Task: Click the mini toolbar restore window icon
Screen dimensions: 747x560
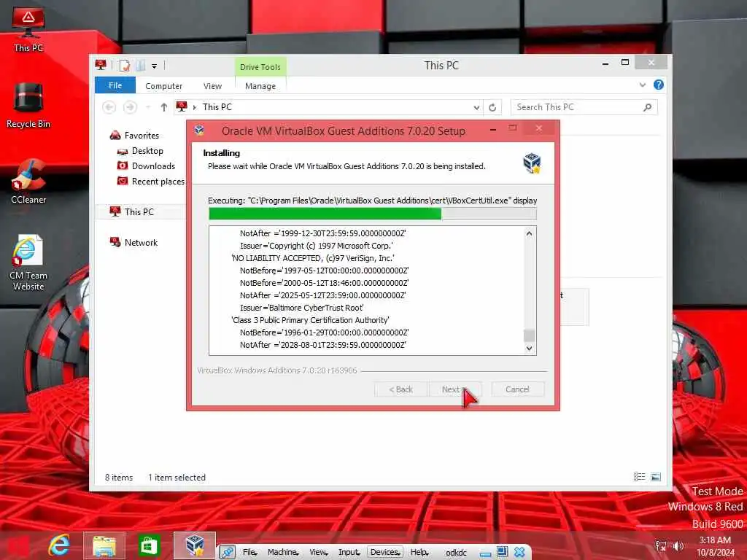Action: 502,553
